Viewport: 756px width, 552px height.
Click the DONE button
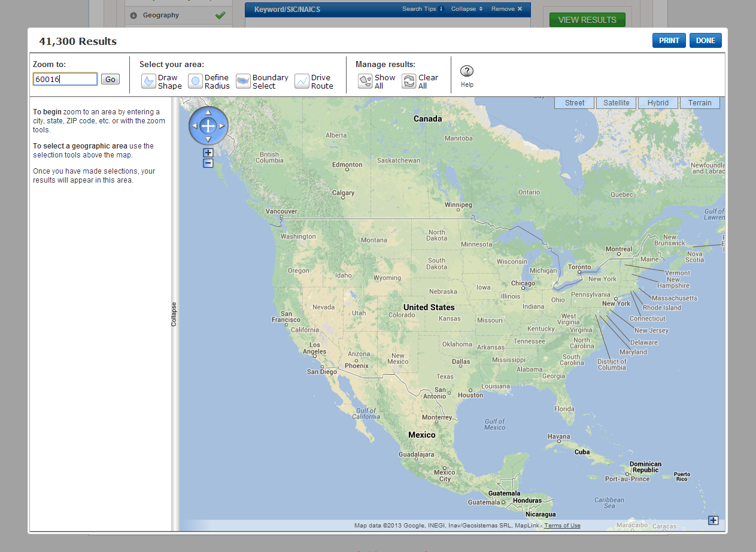click(706, 41)
